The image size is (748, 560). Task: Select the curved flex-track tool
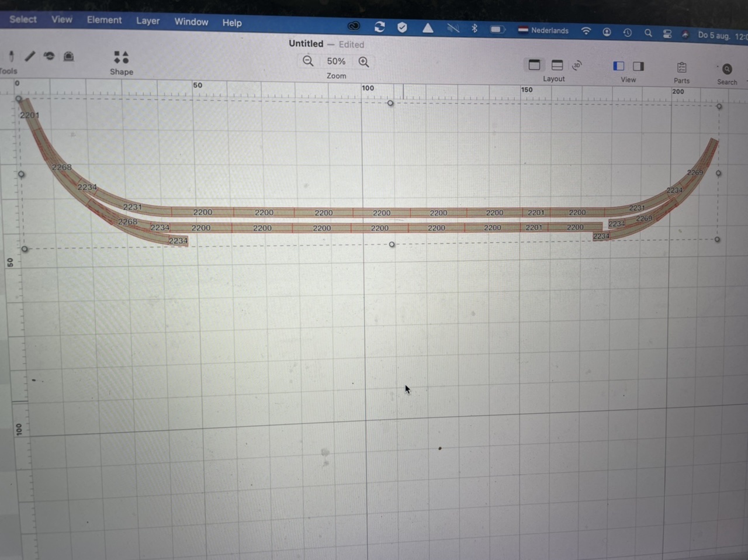click(49, 56)
